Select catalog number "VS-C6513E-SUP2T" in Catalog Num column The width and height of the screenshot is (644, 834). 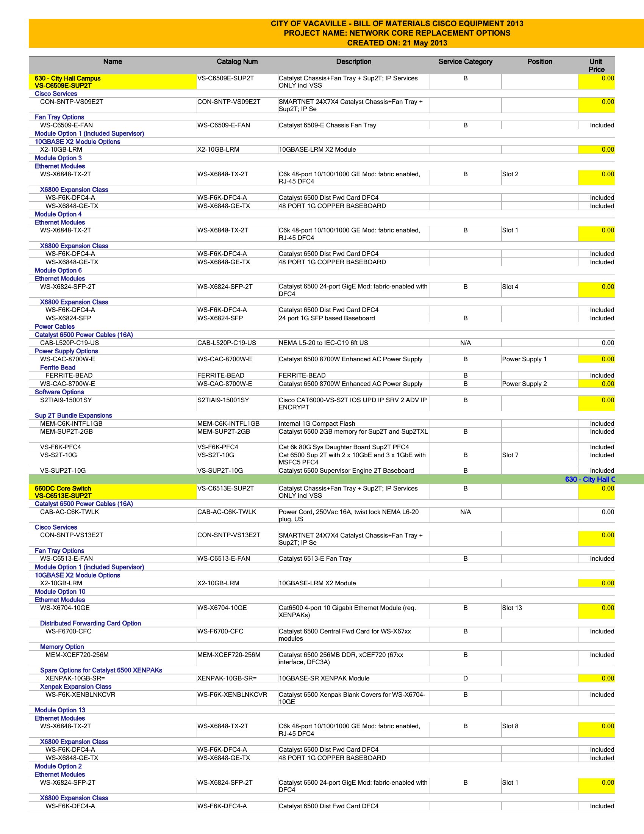point(225,488)
